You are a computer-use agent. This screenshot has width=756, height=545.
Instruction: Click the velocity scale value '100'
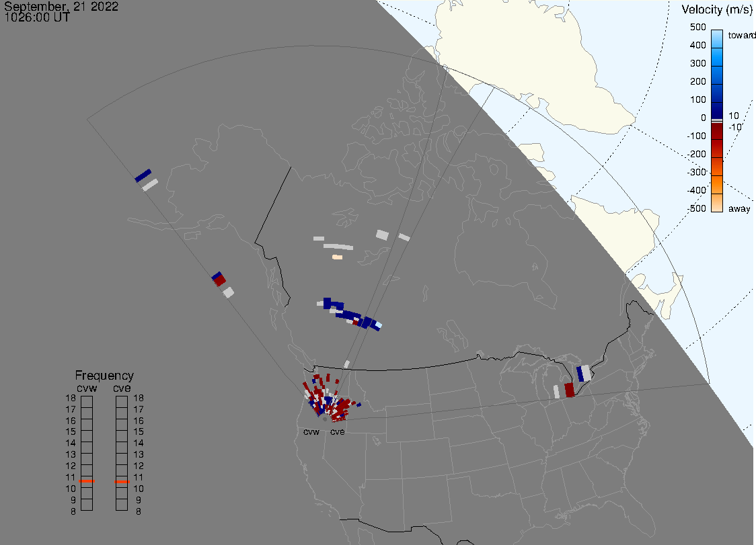pyautogui.click(x=697, y=99)
